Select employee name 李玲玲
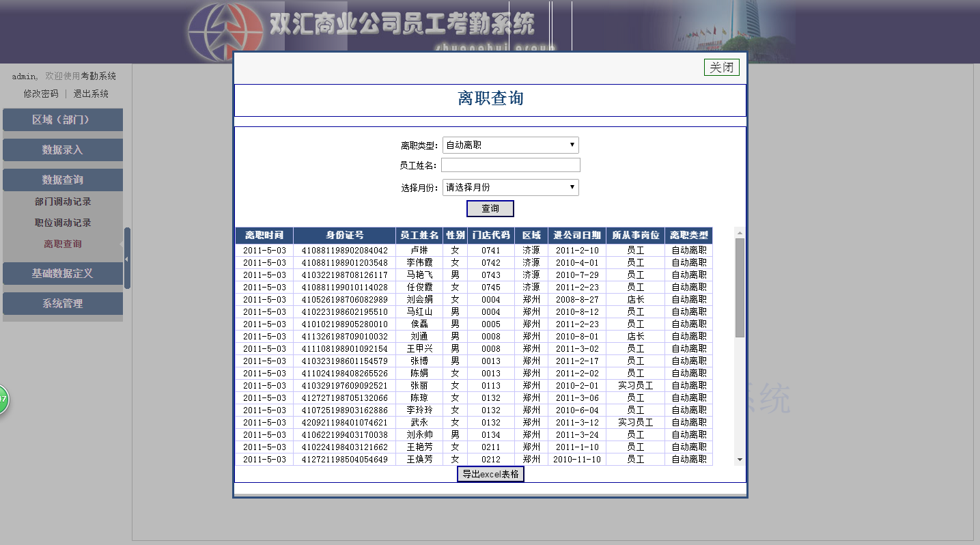Screen dimensions: 980x545 [x=419, y=410]
